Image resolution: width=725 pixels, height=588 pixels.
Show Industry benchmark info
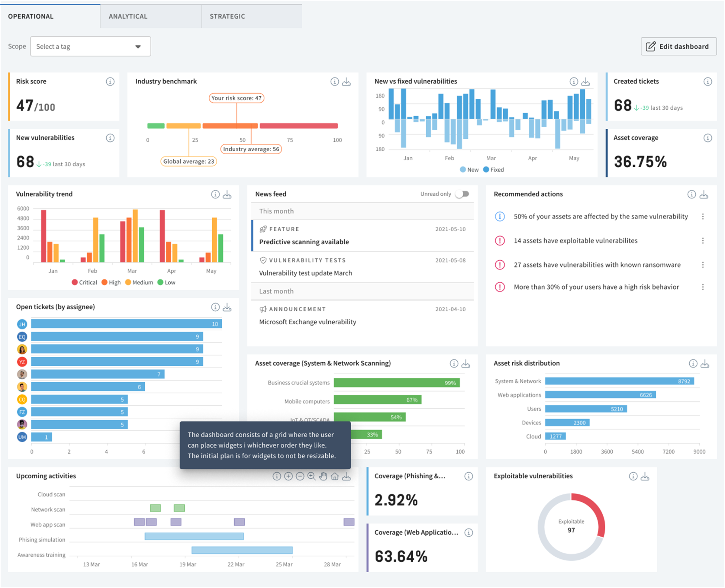[335, 82]
